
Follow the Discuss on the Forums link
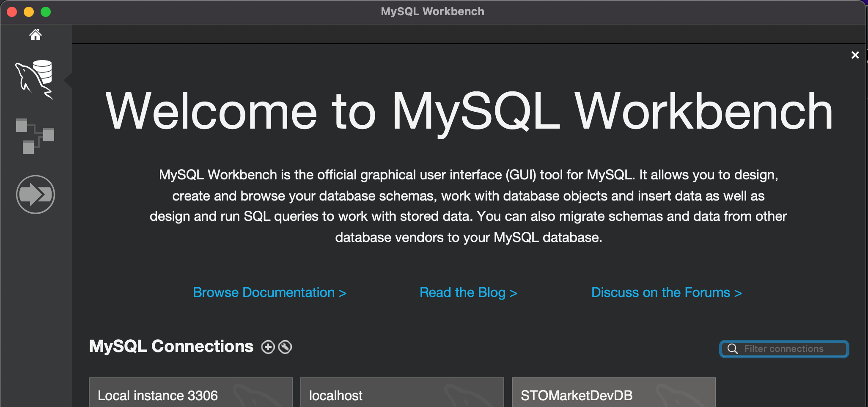(667, 292)
